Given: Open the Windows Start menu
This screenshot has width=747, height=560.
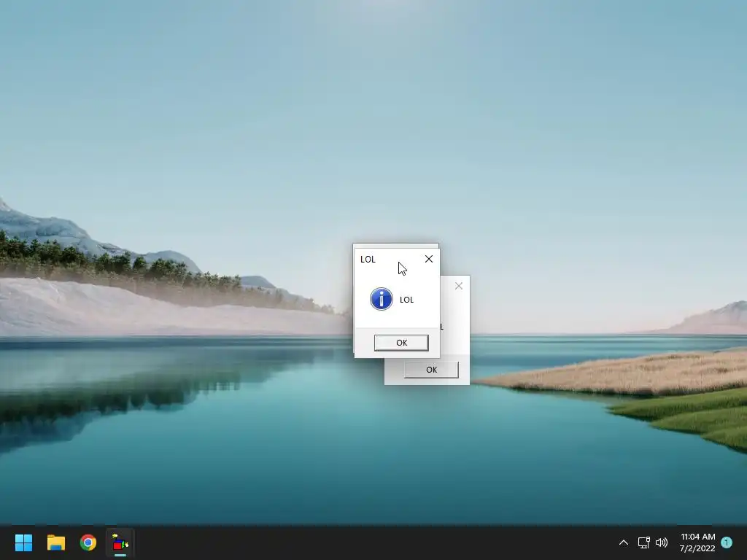Looking at the screenshot, I should 23,542.
